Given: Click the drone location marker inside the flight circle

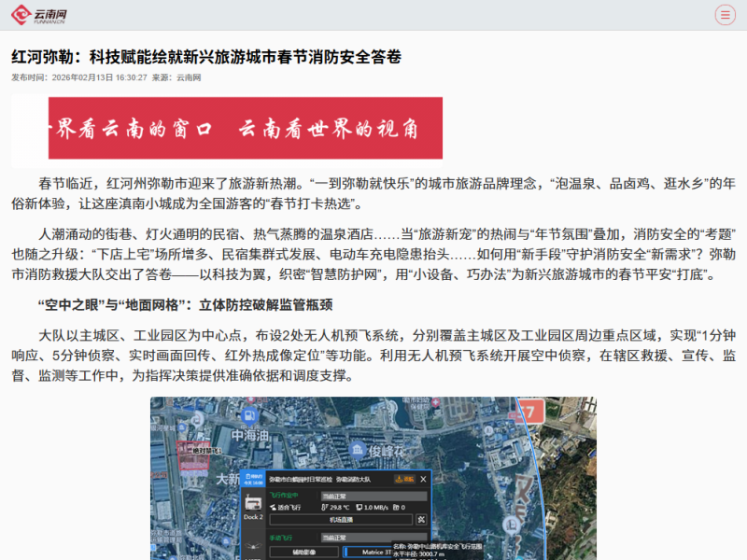Looking at the screenshot, I should (x=510, y=525).
